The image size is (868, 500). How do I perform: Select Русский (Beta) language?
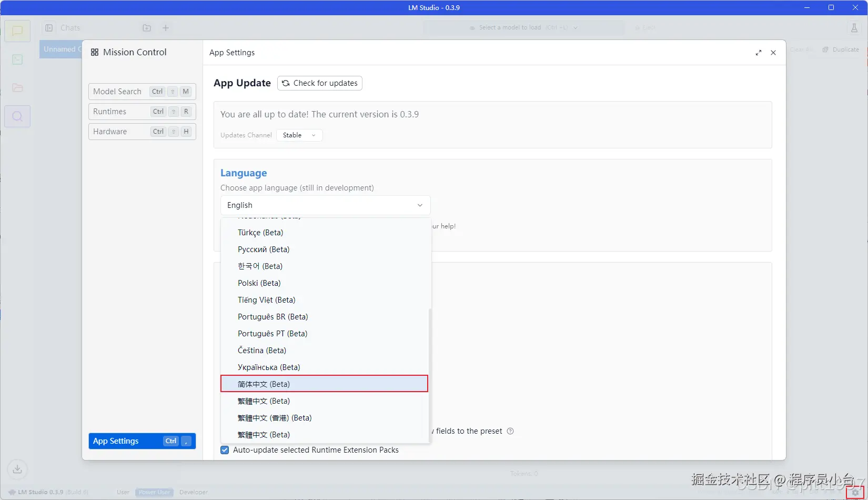(325, 249)
